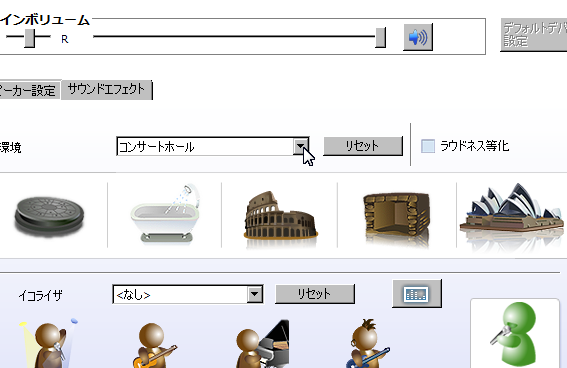Enable the ラウドネス等化 checkbox

(428, 146)
